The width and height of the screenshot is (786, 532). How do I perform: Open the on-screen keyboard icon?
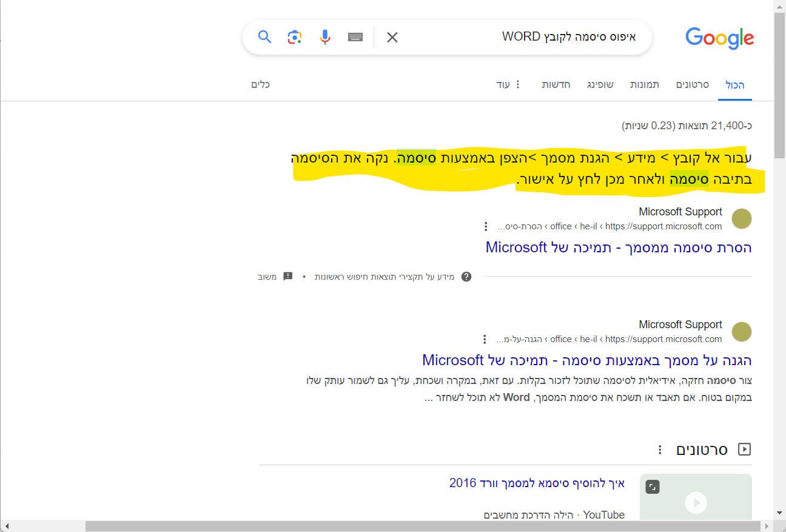[x=355, y=37]
